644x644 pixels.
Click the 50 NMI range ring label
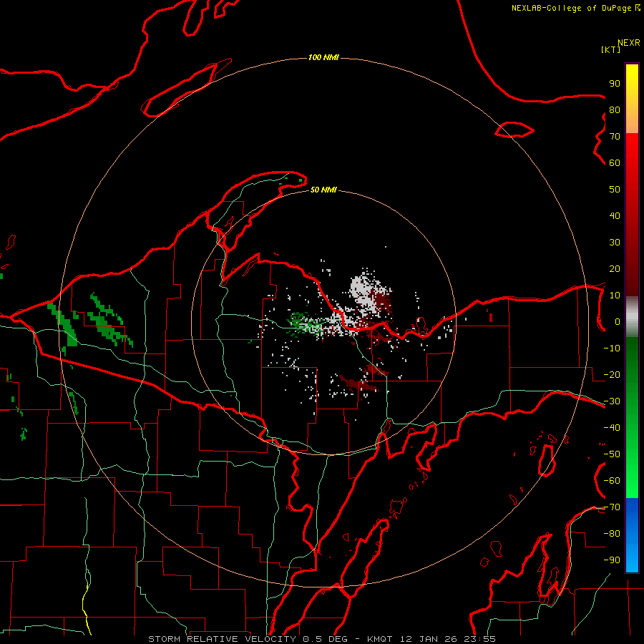click(x=323, y=190)
